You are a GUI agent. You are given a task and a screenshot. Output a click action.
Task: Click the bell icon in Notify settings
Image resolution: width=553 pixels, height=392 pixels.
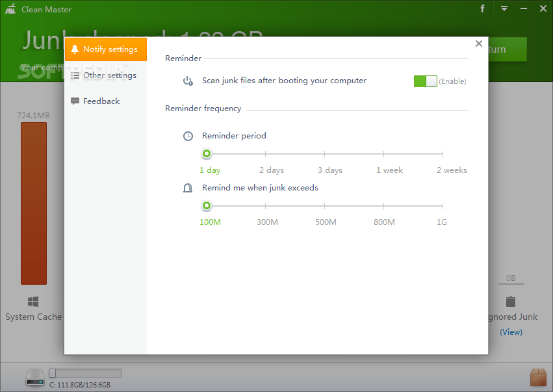tap(75, 49)
